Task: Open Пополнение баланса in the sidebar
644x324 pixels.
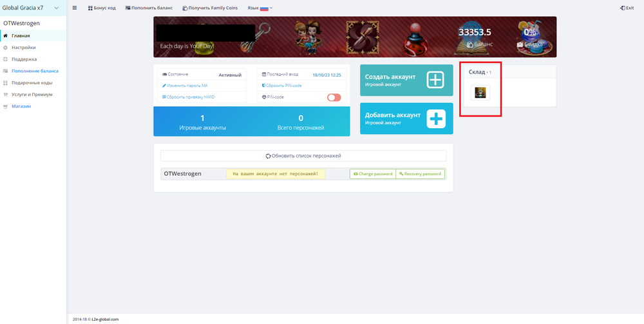Action: pos(35,71)
